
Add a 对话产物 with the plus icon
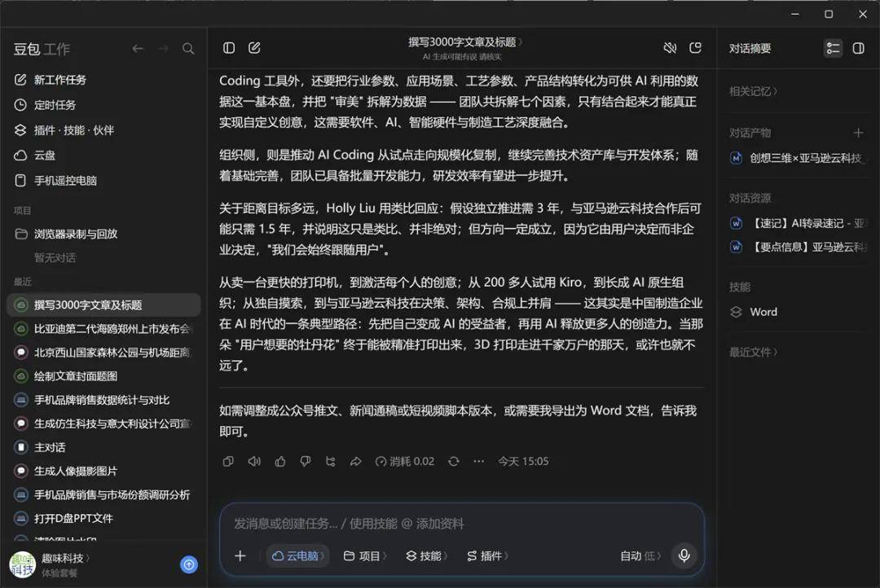[x=858, y=133]
